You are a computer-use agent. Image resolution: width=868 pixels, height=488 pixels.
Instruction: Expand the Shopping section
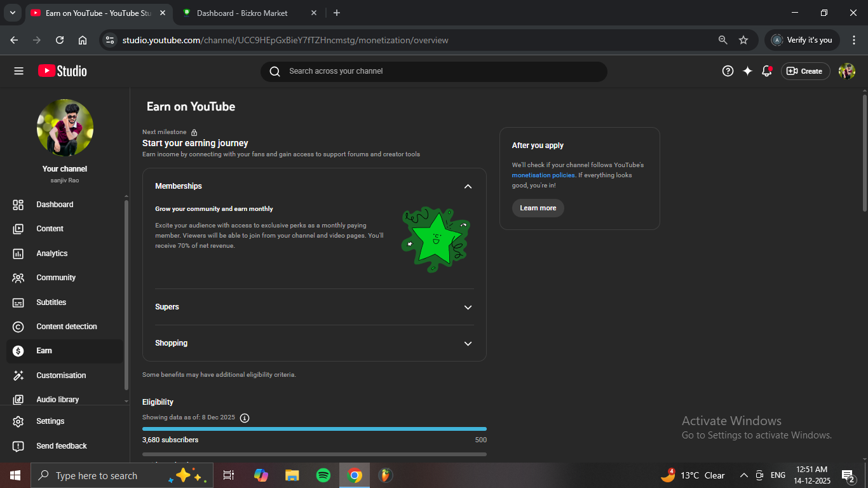tap(468, 343)
